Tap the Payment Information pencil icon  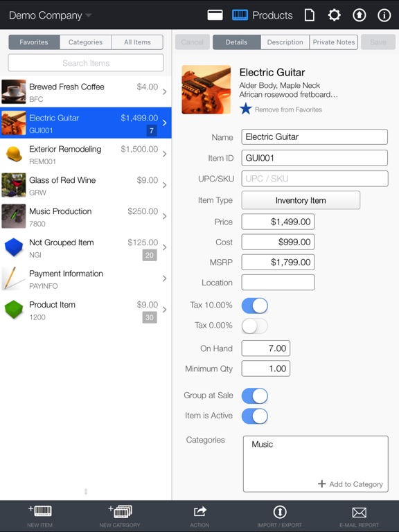tap(14, 278)
